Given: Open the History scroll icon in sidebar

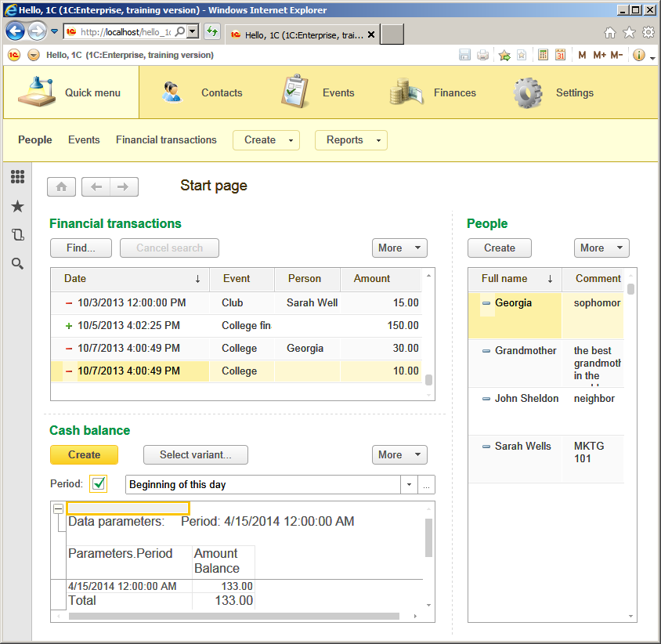Looking at the screenshot, I should 17,235.
